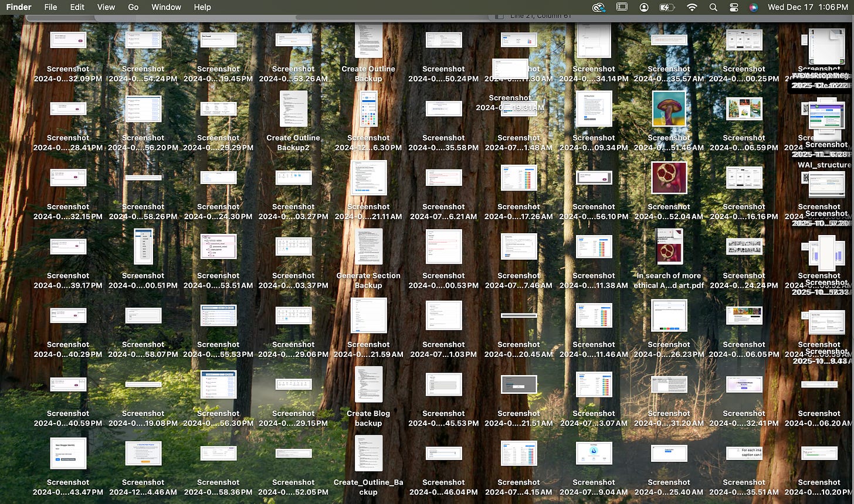Select the pomegranate artwork screenshot 52.04 AM
The image size is (854, 504).
point(669,178)
